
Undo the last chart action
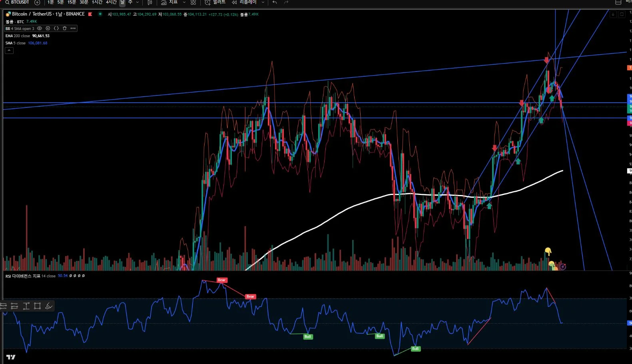pyautogui.click(x=275, y=2)
